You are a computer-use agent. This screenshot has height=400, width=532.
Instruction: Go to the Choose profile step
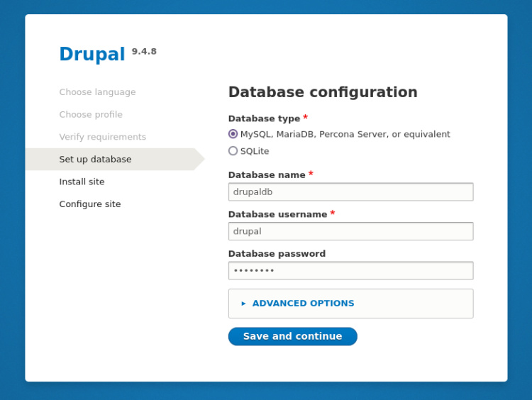[x=91, y=114]
